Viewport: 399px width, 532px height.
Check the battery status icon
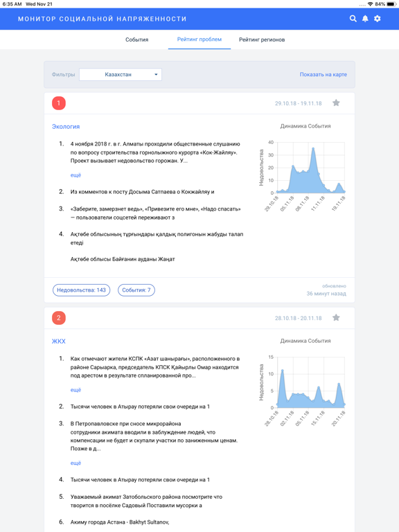(x=391, y=4)
